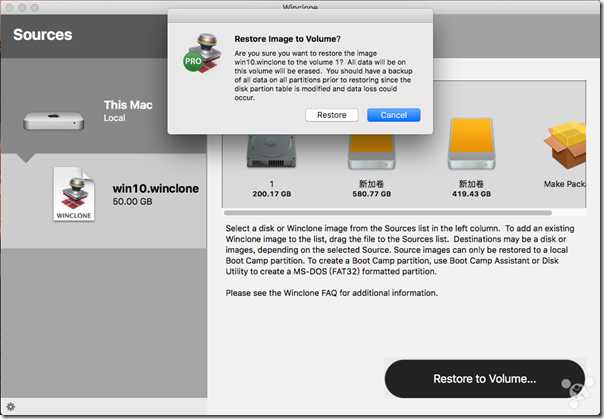This screenshot has width=604, height=419.
Task: Click the window close button
Action: click(10, 7)
